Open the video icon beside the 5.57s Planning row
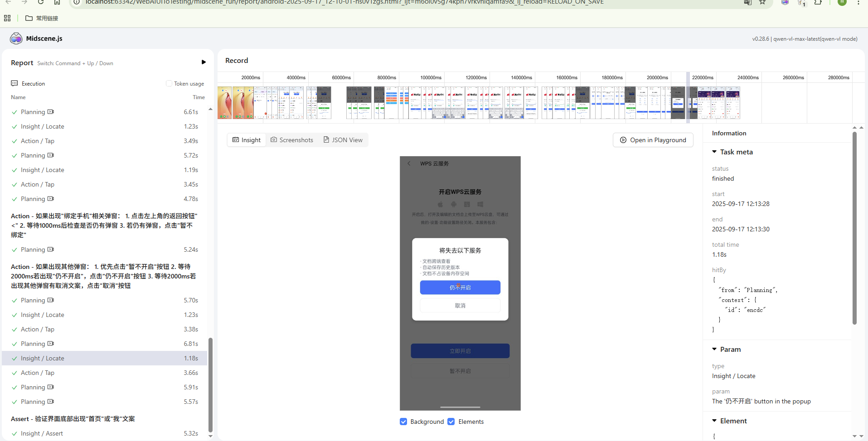 click(51, 402)
